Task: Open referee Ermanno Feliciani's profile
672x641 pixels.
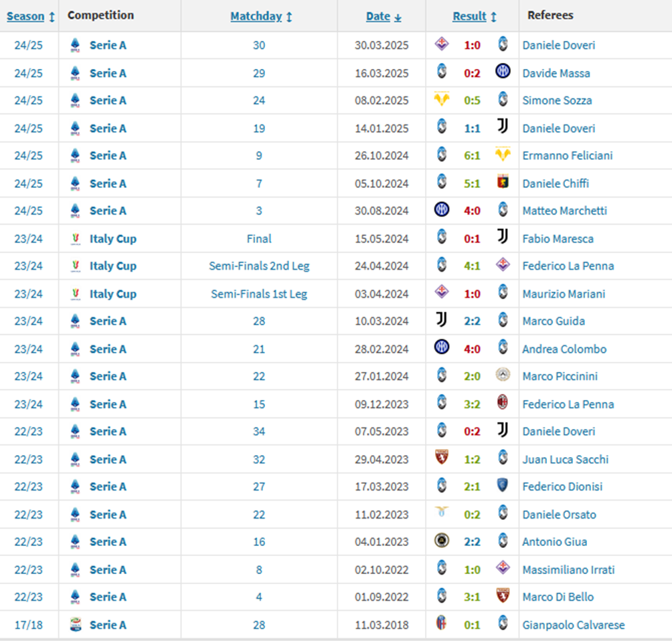Action: [x=567, y=155]
